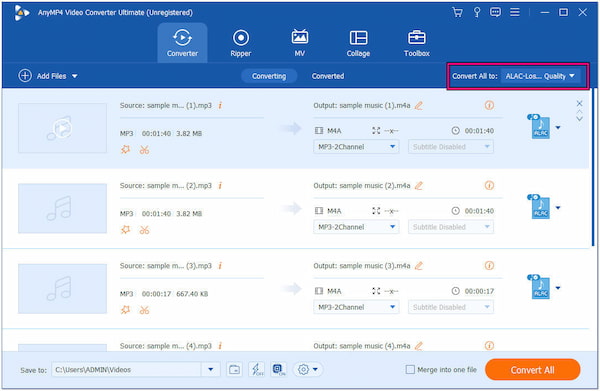The height and width of the screenshot is (391, 600).
Task: Expand format arrow beside sample music (1).m4a ALAC icon
Action: click(558, 128)
